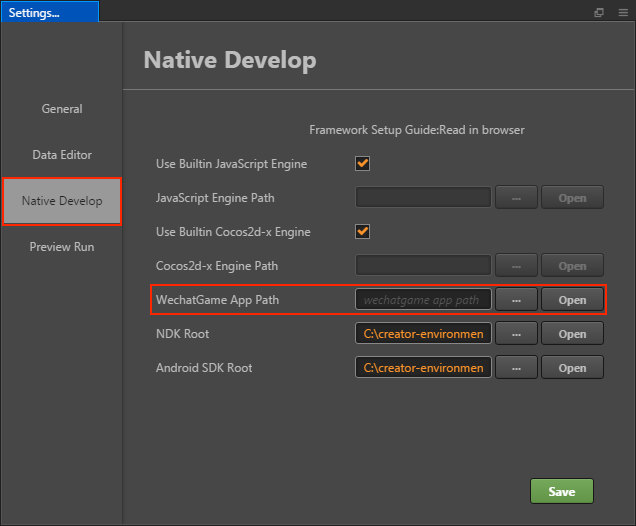Click the NDK Root label
The width and height of the screenshot is (636, 526).
pyautogui.click(x=183, y=334)
